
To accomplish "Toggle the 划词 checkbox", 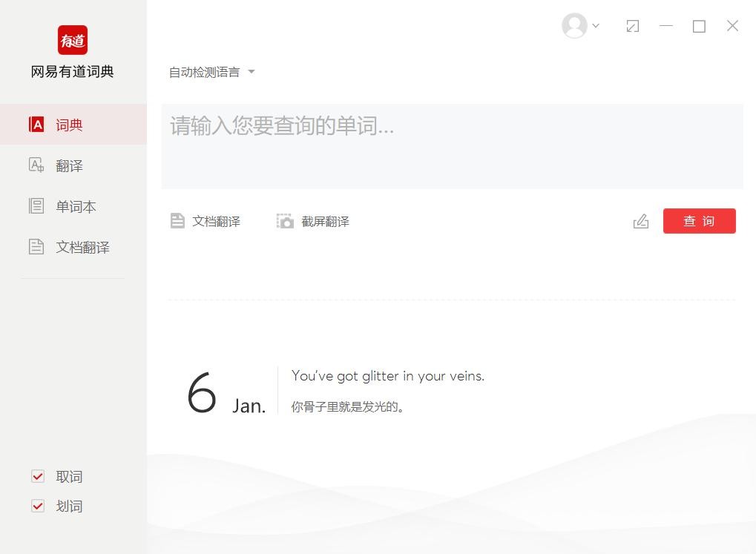I will [38, 506].
